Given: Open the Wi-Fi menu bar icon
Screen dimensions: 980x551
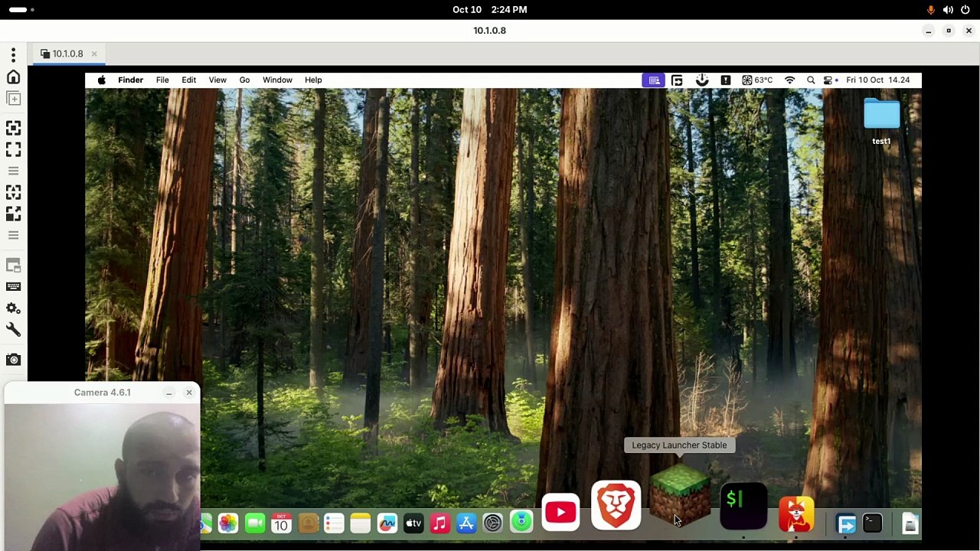Looking at the screenshot, I should tap(790, 80).
